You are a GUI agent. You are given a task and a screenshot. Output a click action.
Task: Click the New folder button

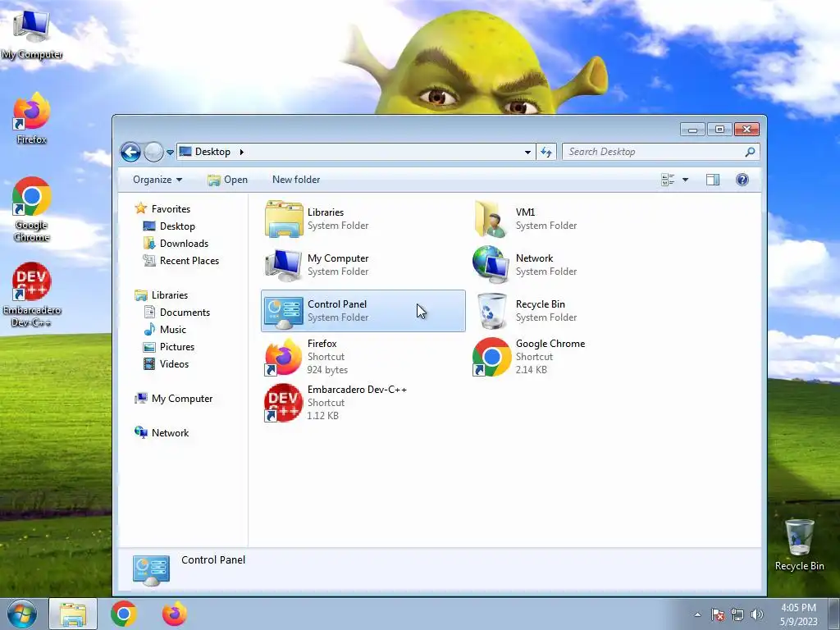coord(296,180)
